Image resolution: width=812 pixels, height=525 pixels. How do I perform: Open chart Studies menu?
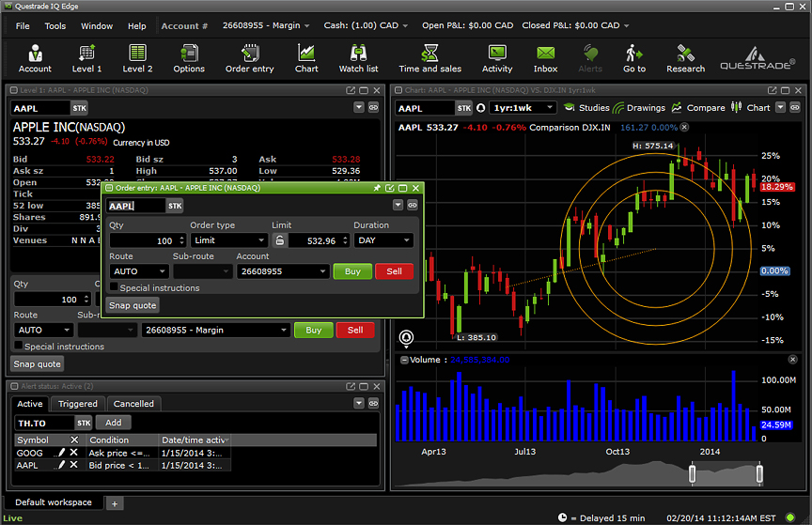coord(586,108)
